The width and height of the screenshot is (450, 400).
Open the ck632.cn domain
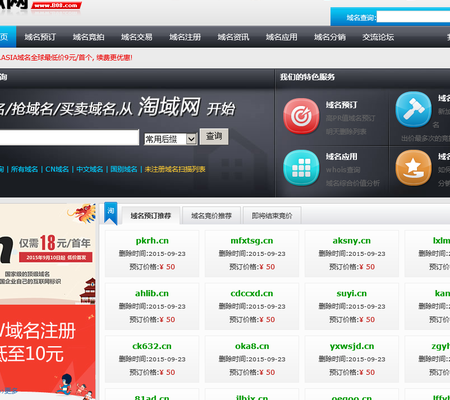pos(152,346)
